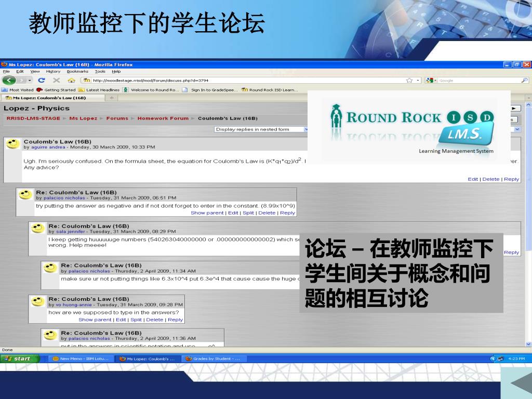This screenshot has height=399, width=532.
Task: Click the page vertical scrollbar
Action: (528, 224)
